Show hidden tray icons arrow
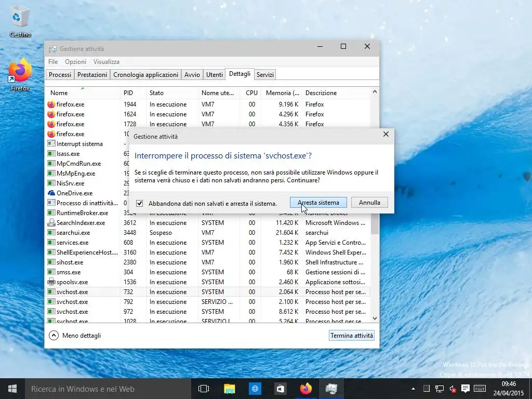 [x=413, y=389]
